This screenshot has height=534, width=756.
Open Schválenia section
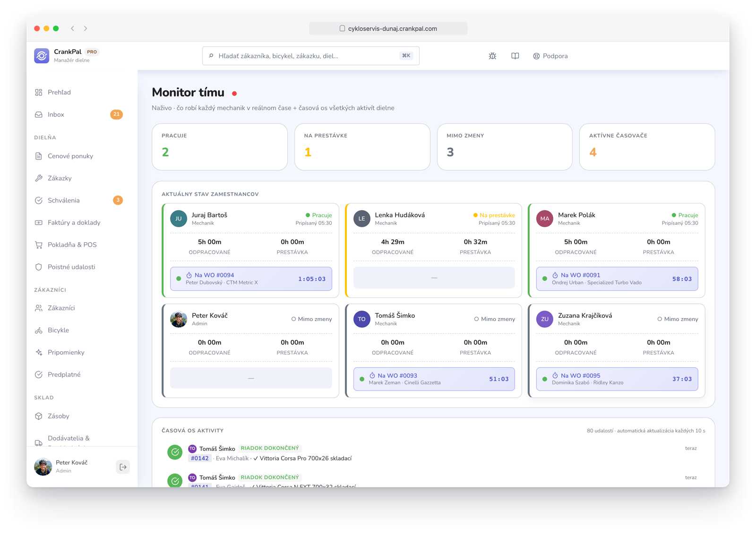(78, 200)
